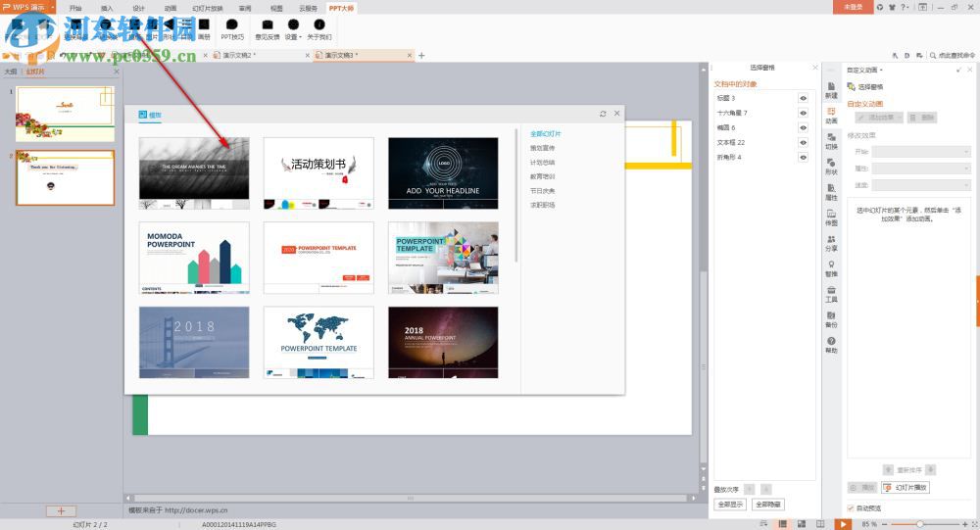Select 教育培训 category in template dialog
The width and height of the screenshot is (980, 530).
click(543, 177)
